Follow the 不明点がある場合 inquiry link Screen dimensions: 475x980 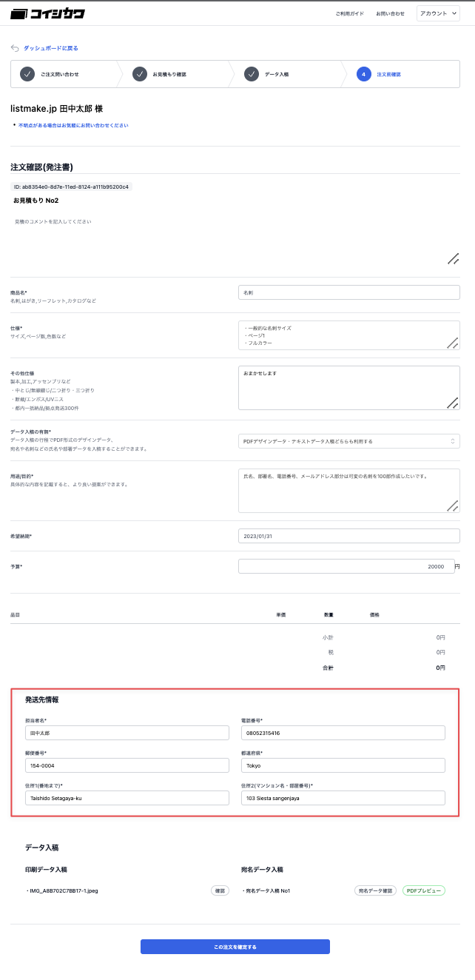pyautogui.click(x=73, y=126)
